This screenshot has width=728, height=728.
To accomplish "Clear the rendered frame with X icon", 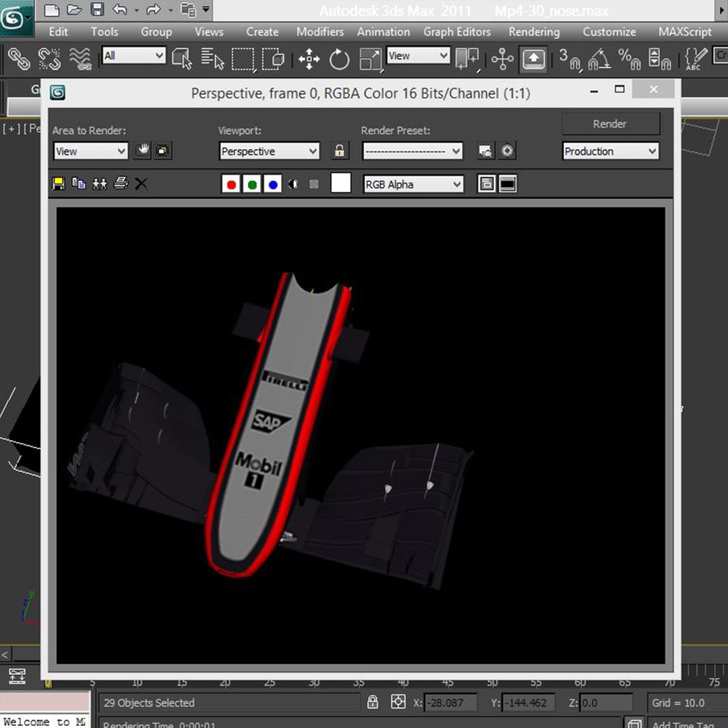I will (x=141, y=184).
